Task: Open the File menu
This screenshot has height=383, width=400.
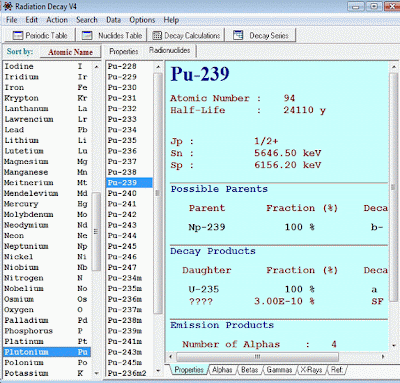Action: (11, 20)
